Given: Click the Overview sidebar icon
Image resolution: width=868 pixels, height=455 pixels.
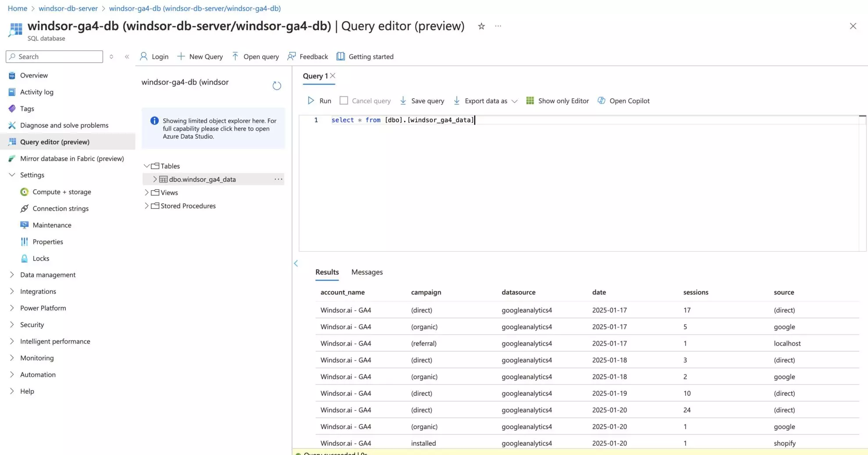Looking at the screenshot, I should pyautogui.click(x=12, y=75).
